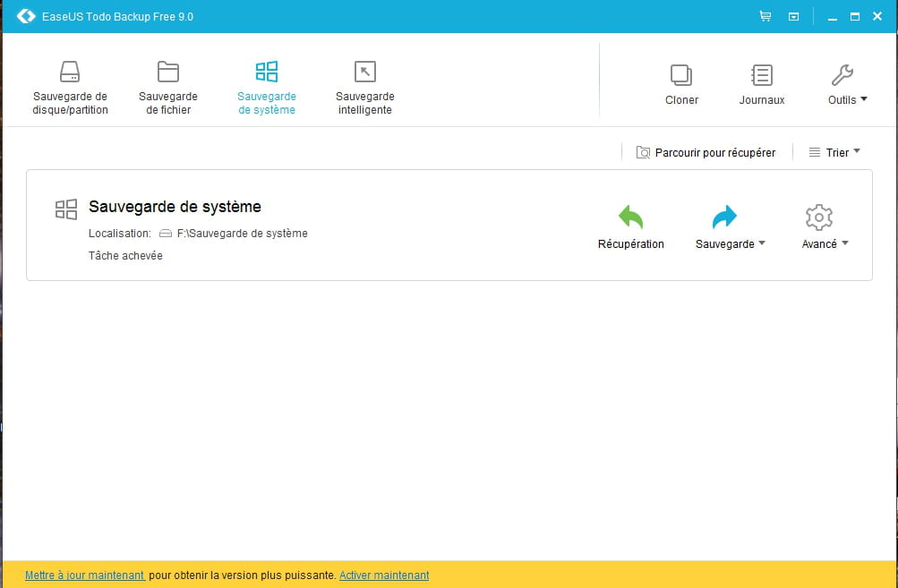Select Sauvegarde de disque/partition tool
Screen dimensions: 898x588
tap(70, 88)
